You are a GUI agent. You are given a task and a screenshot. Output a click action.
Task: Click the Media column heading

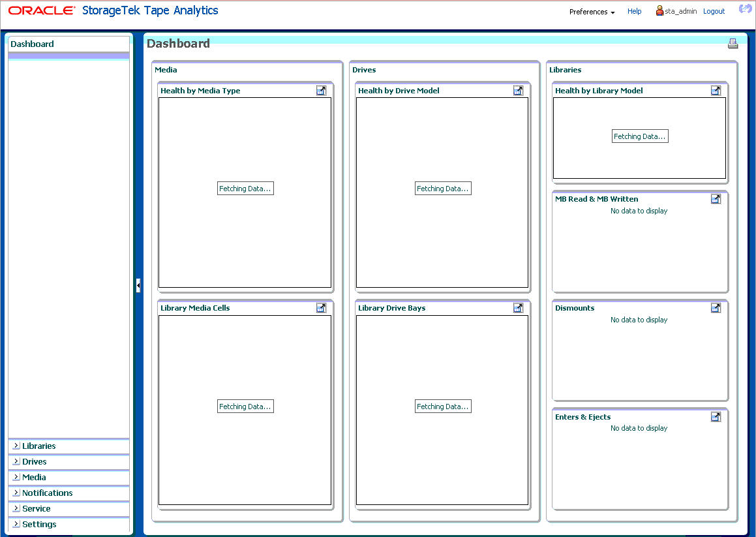[x=166, y=69]
